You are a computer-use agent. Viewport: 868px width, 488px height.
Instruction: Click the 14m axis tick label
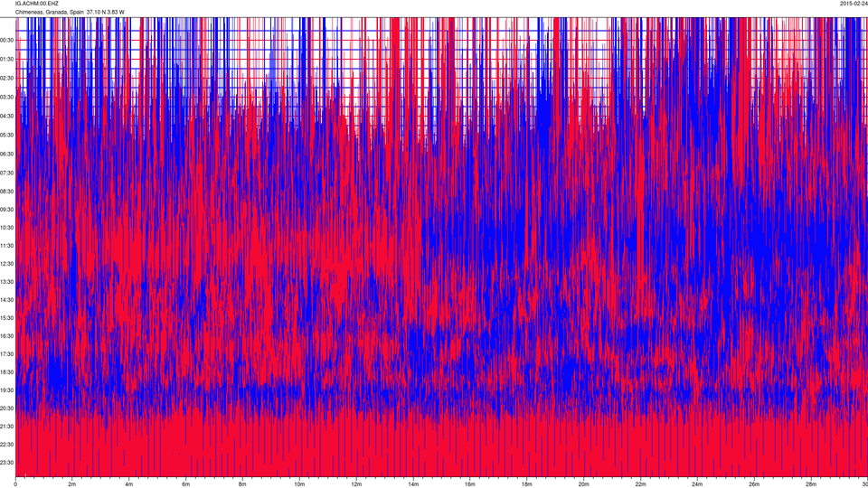(413, 484)
